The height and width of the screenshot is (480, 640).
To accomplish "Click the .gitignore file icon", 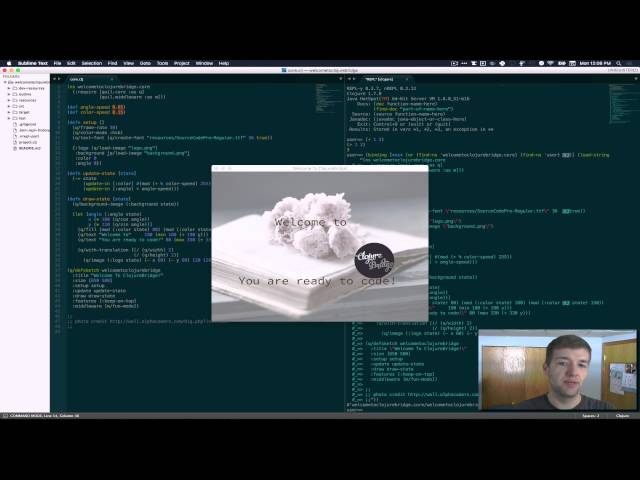I will click(15, 124).
